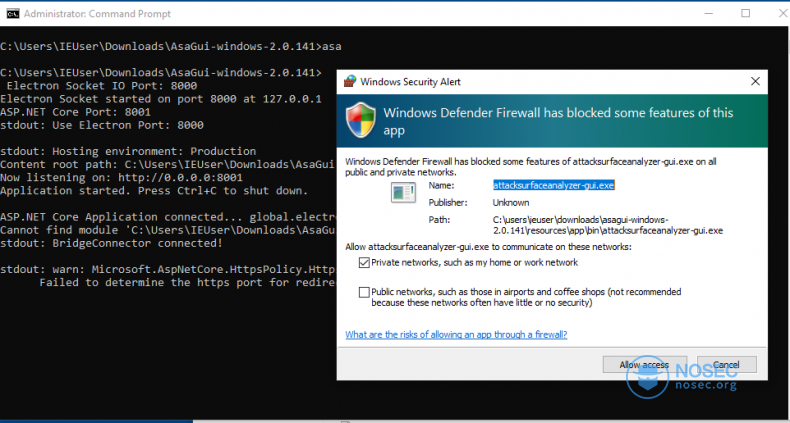Uncheck Private networks checkbox
Viewport: 790px width, 423px height.
coord(364,262)
